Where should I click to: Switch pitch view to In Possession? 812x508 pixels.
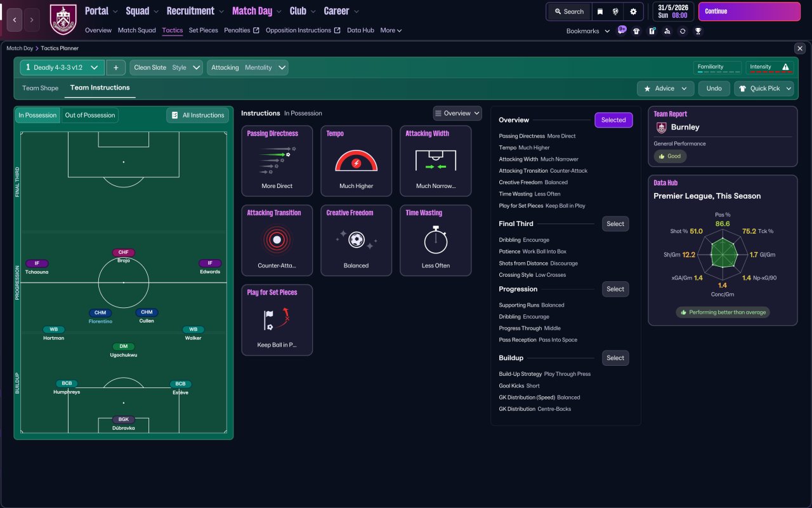pyautogui.click(x=37, y=115)
